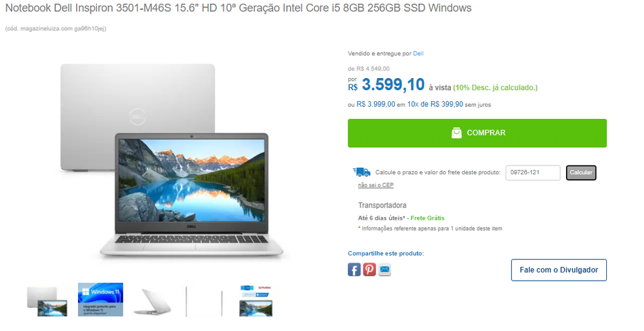Click the Notebook Dell Inspiron product title

click(x=238, y=8)
